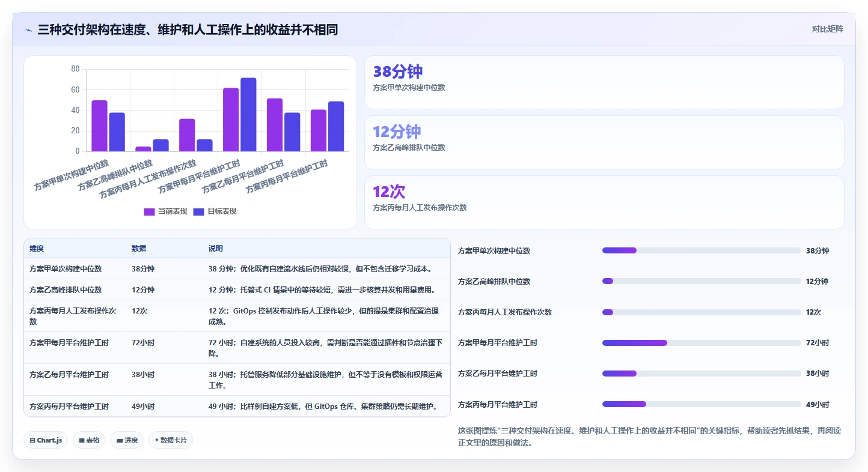Image resolution: width=868 pixels, height=472 pixels.
Task: Click the purple 当前表现 bar for 方案甲每月平台维护工时
Action: coord(231,120)
